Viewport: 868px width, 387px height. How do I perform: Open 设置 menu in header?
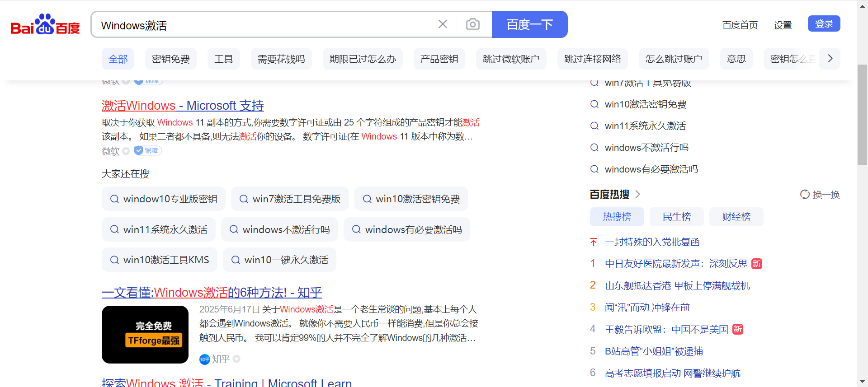(x=783, y=25)
